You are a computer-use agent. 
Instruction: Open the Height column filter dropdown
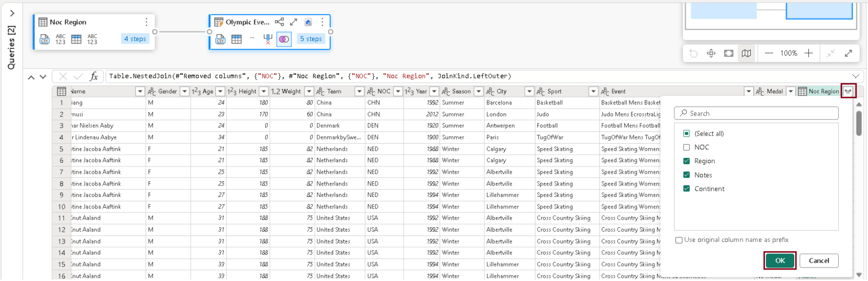(265, 91)
